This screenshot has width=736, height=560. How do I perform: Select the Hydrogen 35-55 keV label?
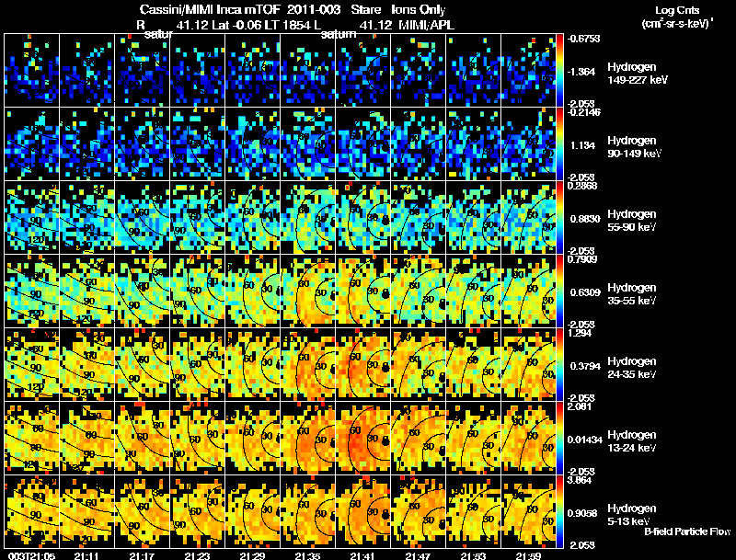coord(632,294)
